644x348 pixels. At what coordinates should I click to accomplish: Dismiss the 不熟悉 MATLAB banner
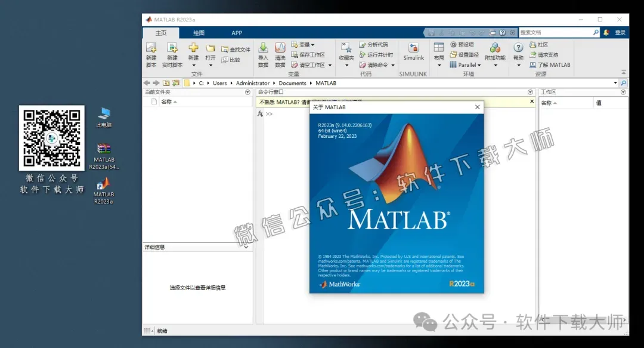pyautogui.click(x=532, y=101)
